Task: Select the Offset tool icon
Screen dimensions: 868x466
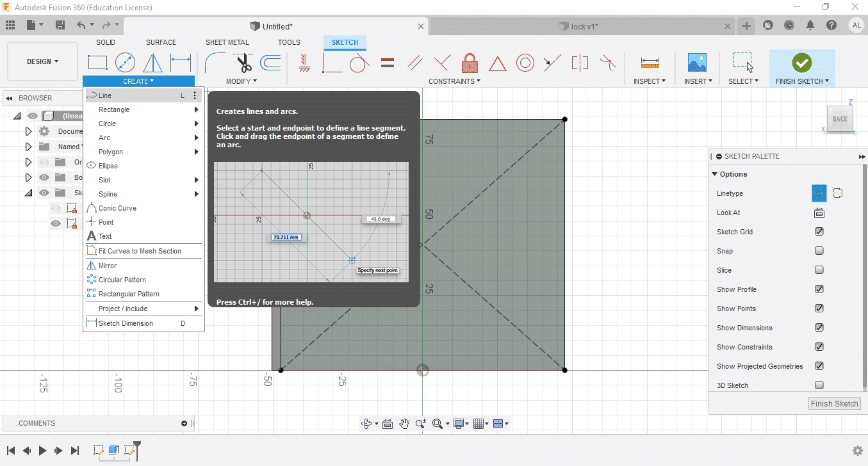Action: (270, 63)
